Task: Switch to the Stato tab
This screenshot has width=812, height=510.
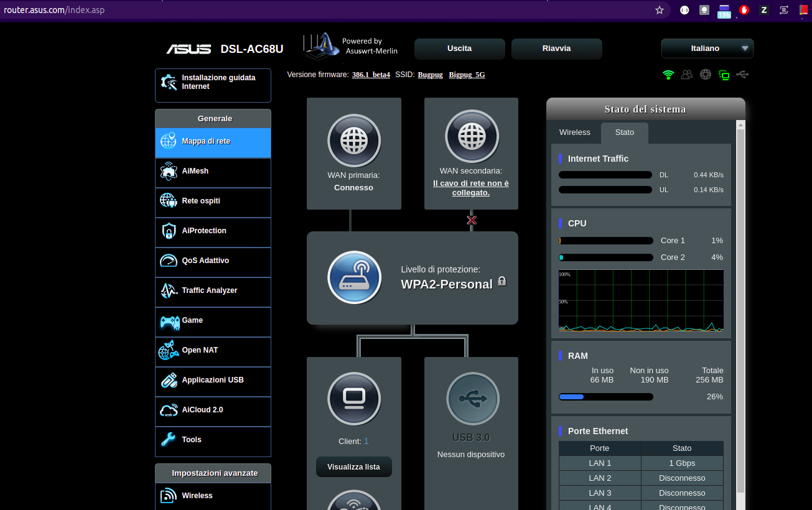Action: coord(625,132)
